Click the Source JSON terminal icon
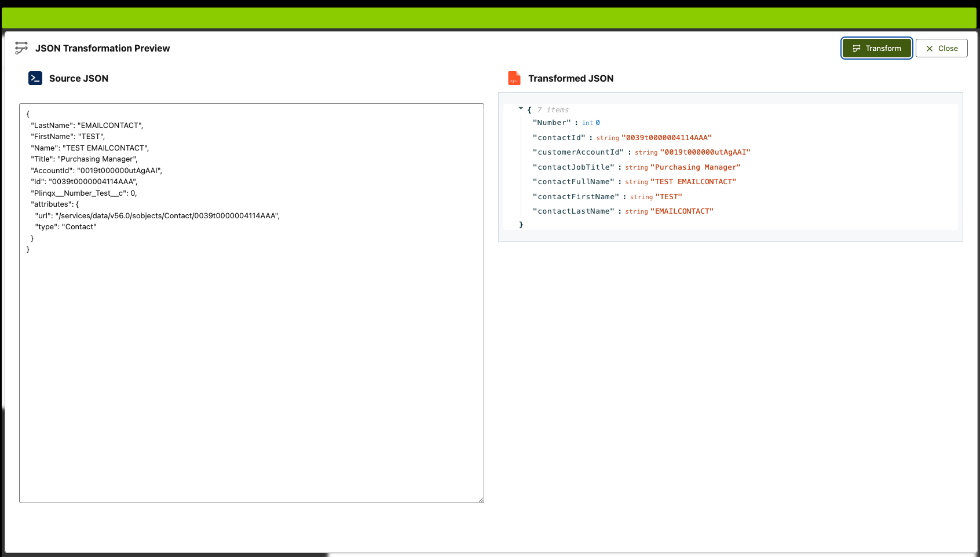980x557 pixels. coord(35,78)
